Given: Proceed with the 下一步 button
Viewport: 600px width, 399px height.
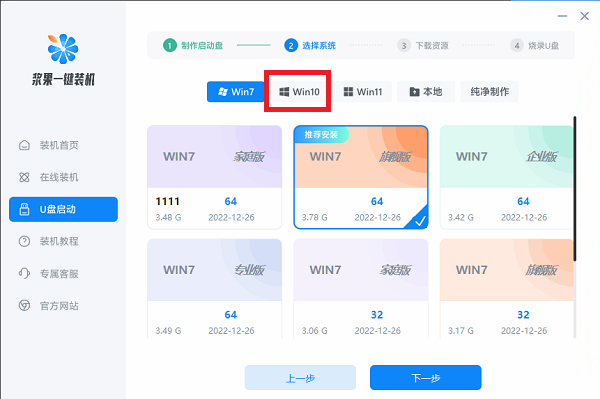Looking at the screenshot, I should click(426, 378).
